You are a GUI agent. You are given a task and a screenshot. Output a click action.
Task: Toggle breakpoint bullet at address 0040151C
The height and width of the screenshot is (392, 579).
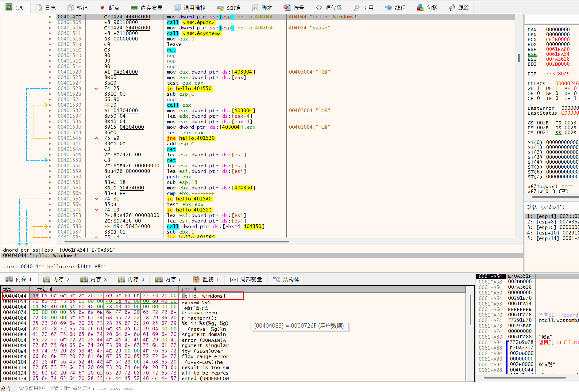[x=50, y=50]
